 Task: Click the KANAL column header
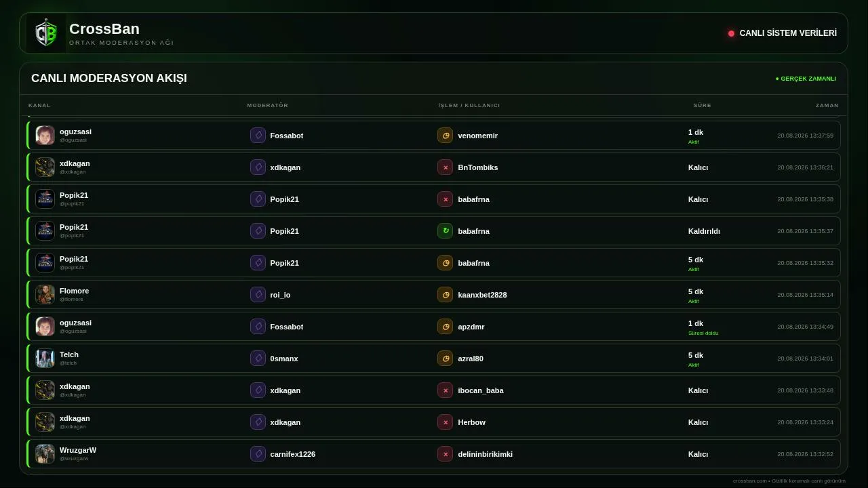tap(39, 106)
